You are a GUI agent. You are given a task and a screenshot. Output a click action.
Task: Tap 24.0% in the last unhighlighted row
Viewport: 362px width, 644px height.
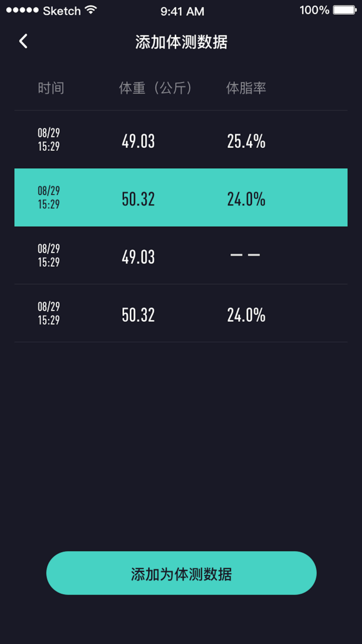tap(246, 315)
